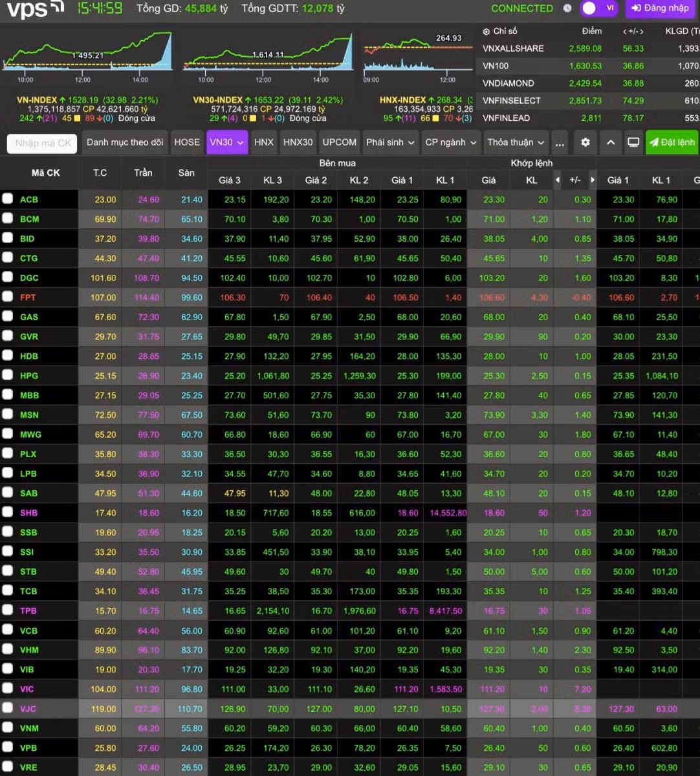Screen dimensions: 700x776
Task: Switch to HNX30 tab
Action: click(x=298, y=142)
